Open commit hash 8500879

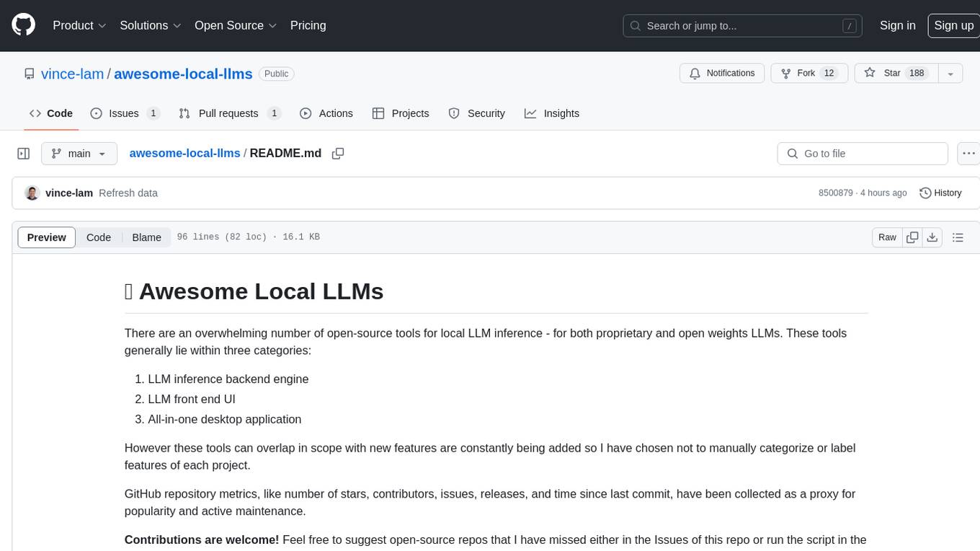pos(836,193)
